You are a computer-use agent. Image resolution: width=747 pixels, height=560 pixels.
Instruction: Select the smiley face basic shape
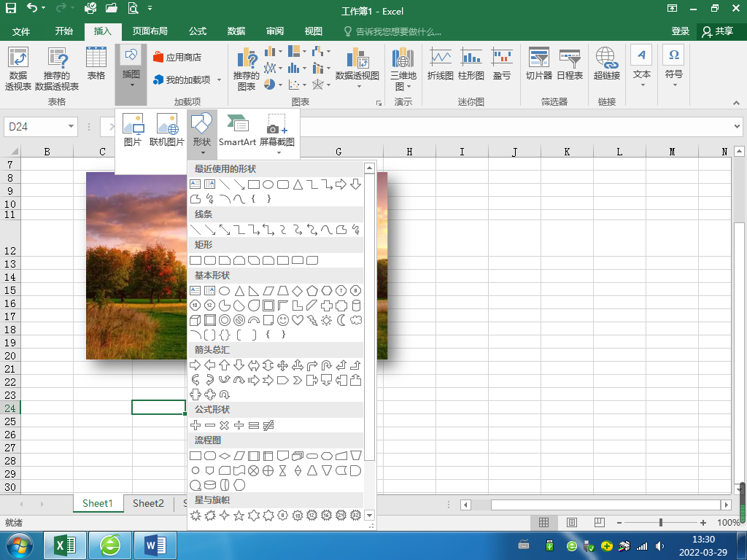283,320
